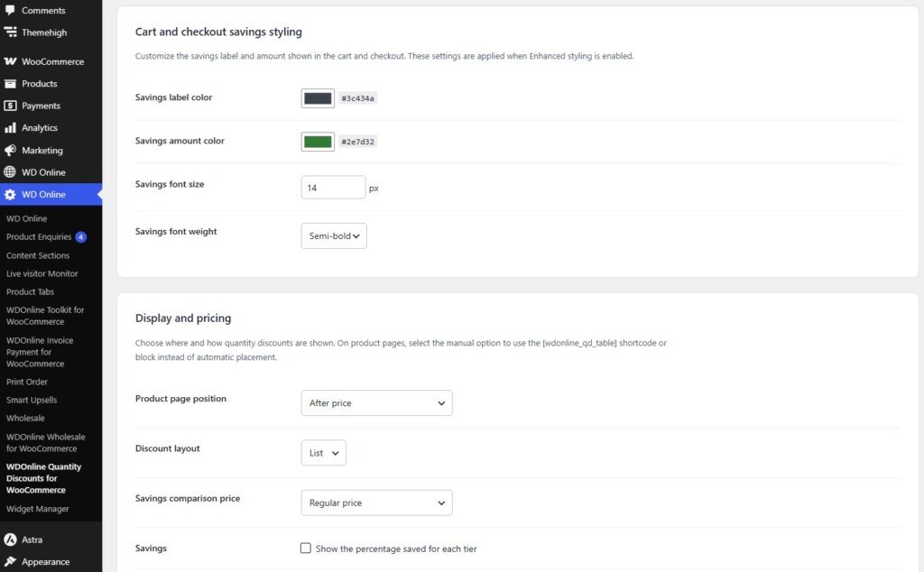The height and width of the screenshot is (572, 924).
Task: Open Marketing via its megaphone icon
Action: [10, 150]
